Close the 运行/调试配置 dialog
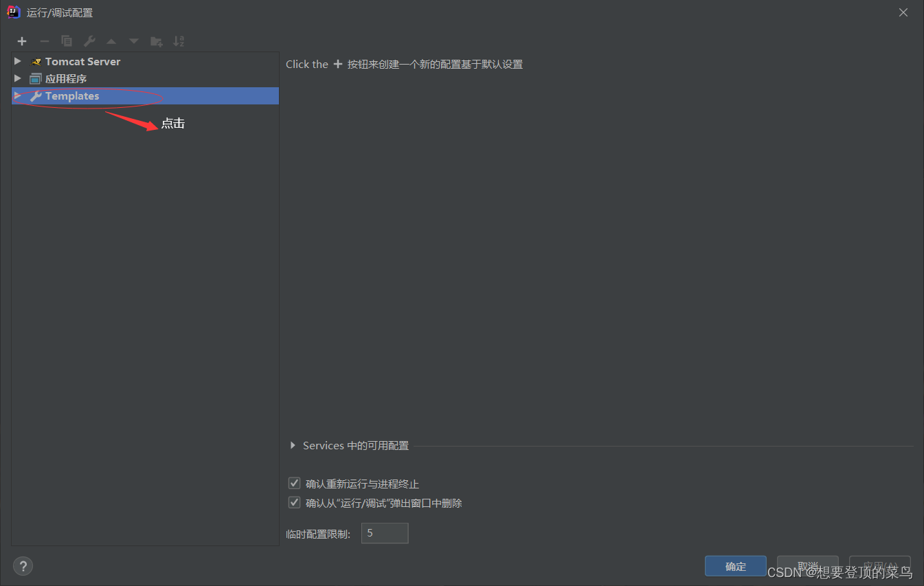924x586 pixels. click(904, 12)
